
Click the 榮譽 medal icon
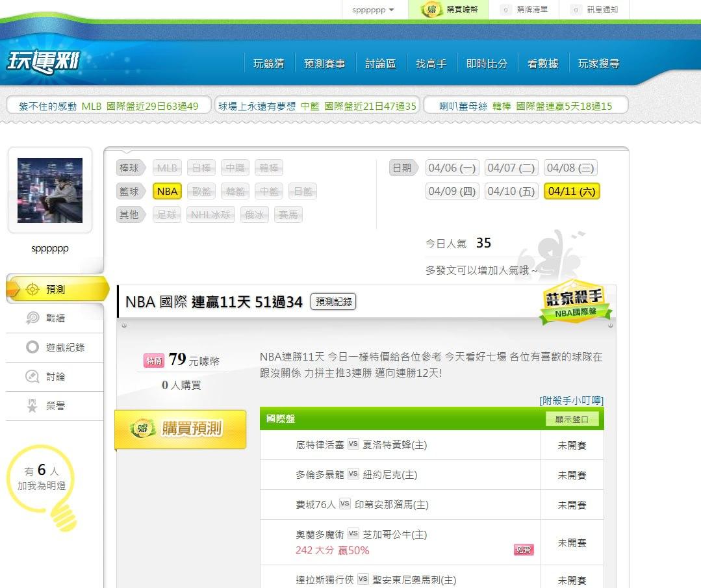pos(32,405)
